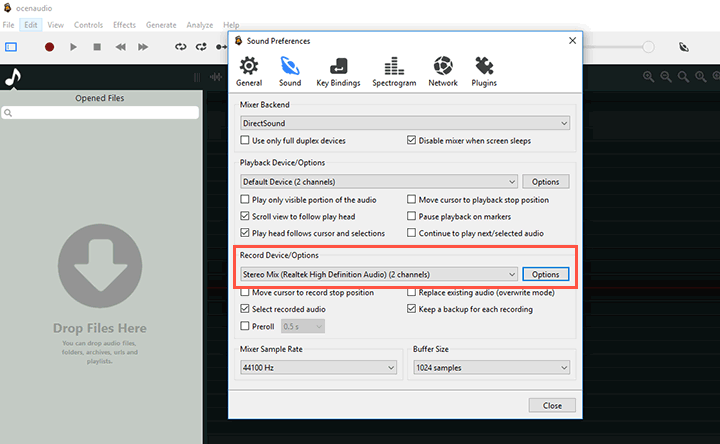The image size is (720, 444).
Task: Click the zoom in magnifier icon
Action: click(648, 77)
